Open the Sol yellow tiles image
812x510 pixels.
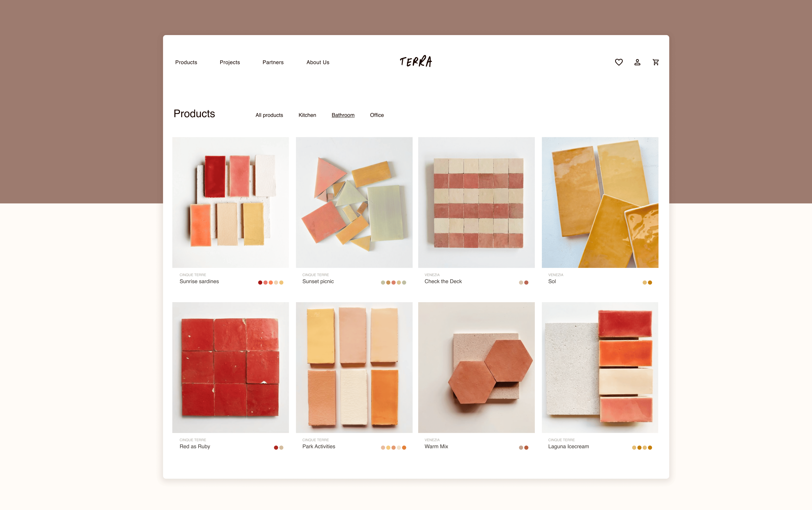pyautogui.click(x=600, y=202)
